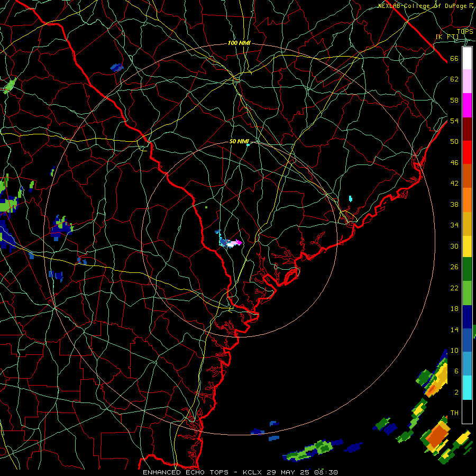
Task: Click the medium blue legend swatch near 10
Action: click(467, 340)
